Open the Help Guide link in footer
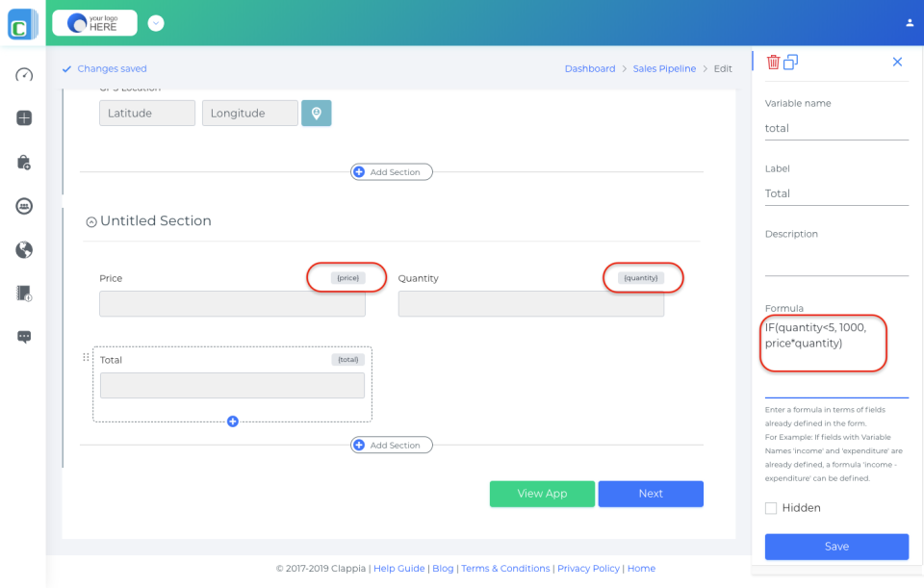 pos(398,568)
